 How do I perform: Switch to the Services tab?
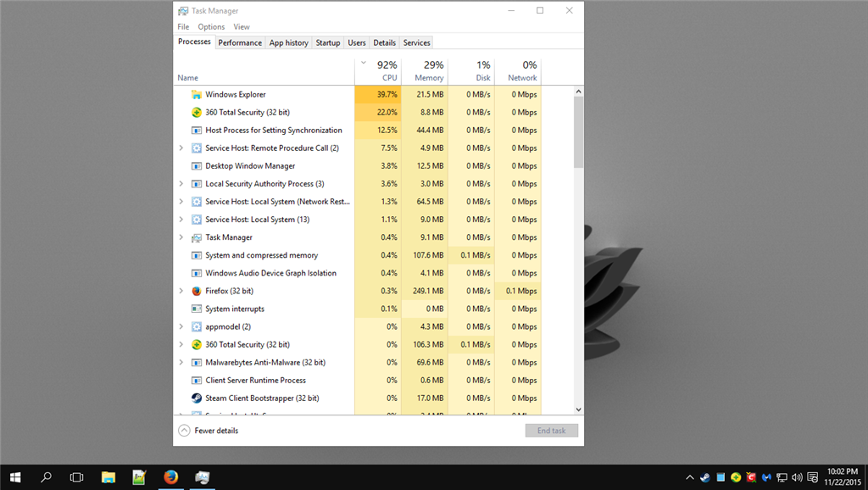click(x=416, y=42)
